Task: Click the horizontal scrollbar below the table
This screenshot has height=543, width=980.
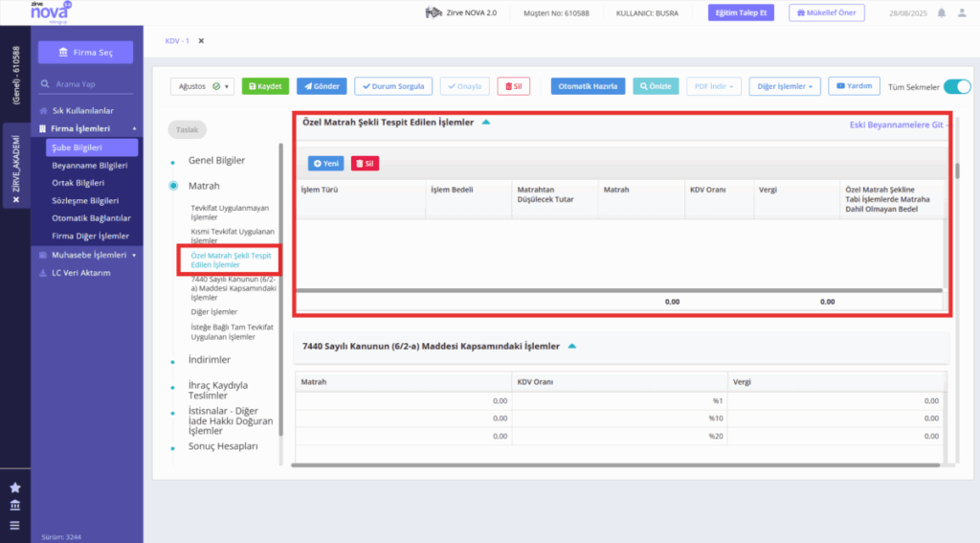Action: pos(619,290)
